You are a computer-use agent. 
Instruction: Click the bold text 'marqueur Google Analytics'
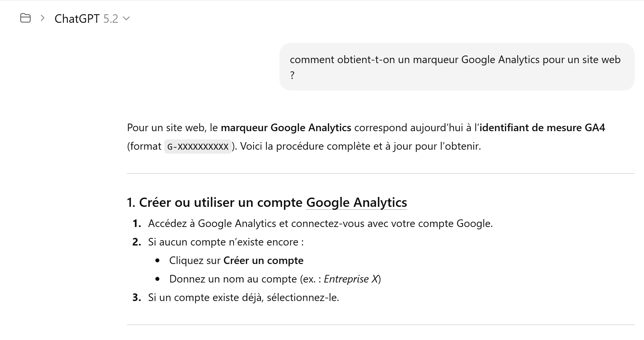[x=286, y=128]
